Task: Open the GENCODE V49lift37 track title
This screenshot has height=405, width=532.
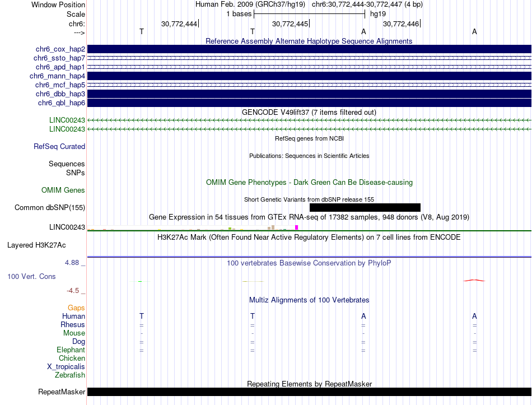Action: pyautogui.click(x=309, y=113)
